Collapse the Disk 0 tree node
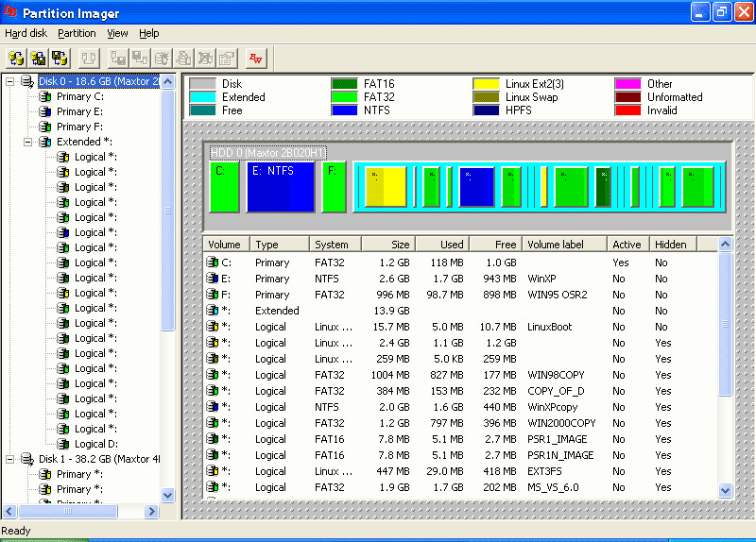This screenshot has height=542, width=756. [x=9, y=81]
